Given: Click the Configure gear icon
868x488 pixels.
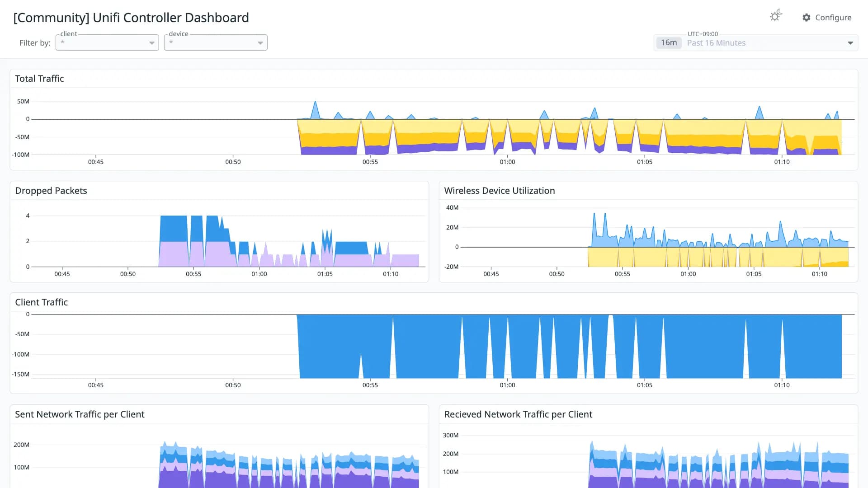Looking at the screenshot, I should coord(807,18).
